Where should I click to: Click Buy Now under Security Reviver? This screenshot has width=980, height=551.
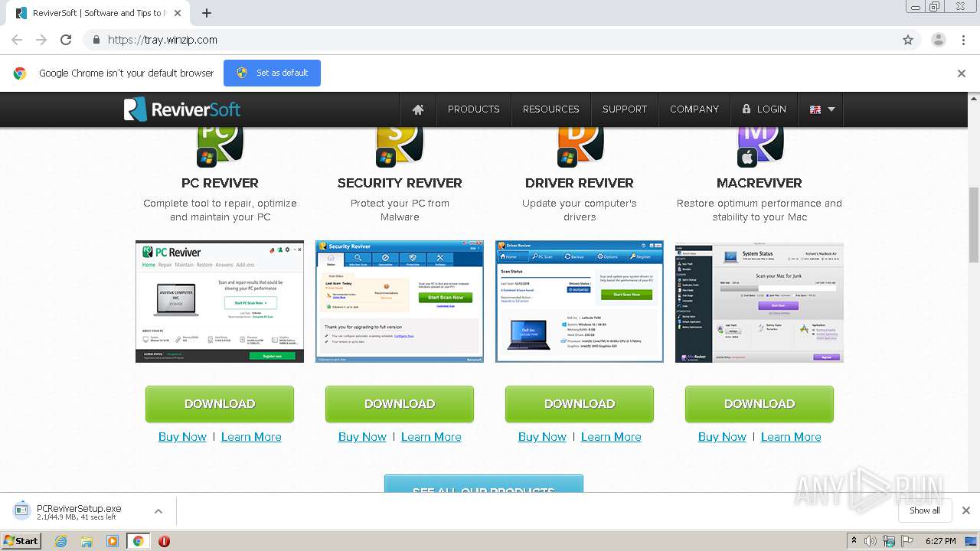click(362, 437)
